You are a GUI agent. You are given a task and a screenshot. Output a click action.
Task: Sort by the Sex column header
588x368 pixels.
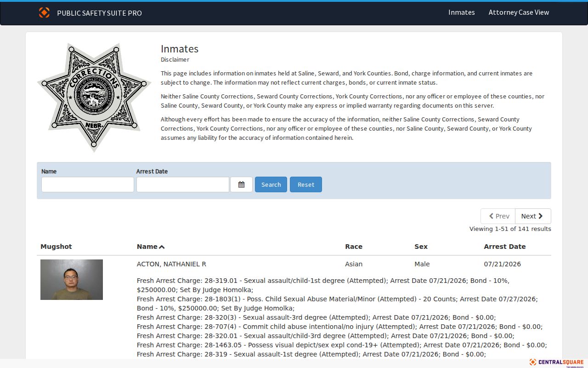[x=421, y=247]
